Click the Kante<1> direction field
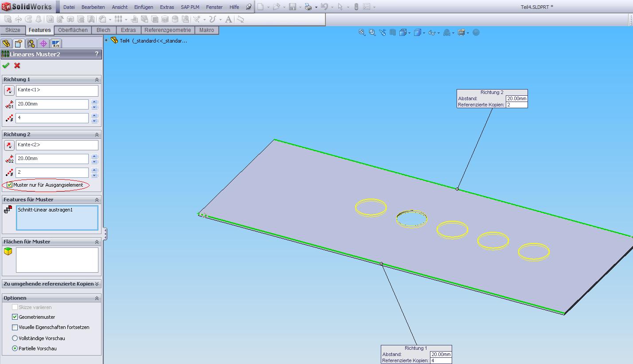 coord(57,91)
